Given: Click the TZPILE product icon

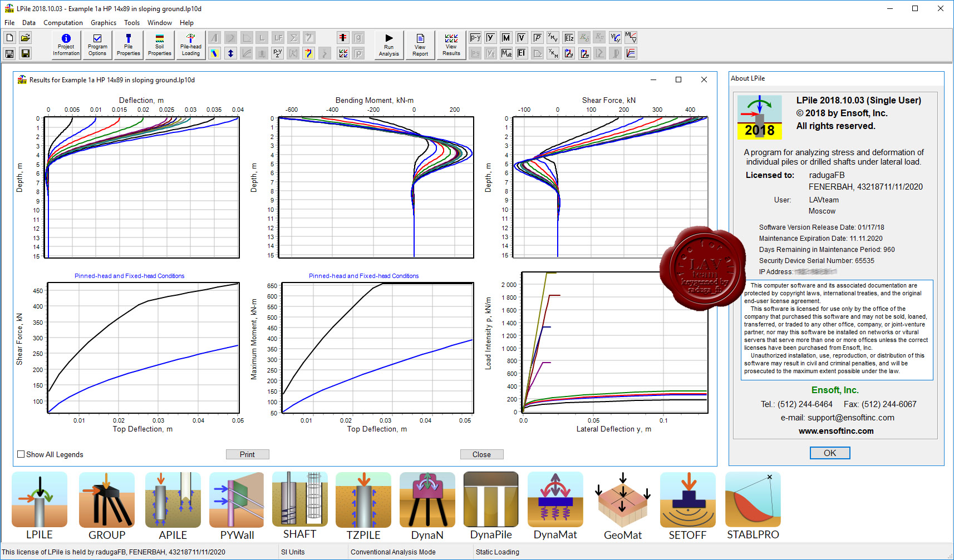Looking at the screenshot, I should point(363,499).
